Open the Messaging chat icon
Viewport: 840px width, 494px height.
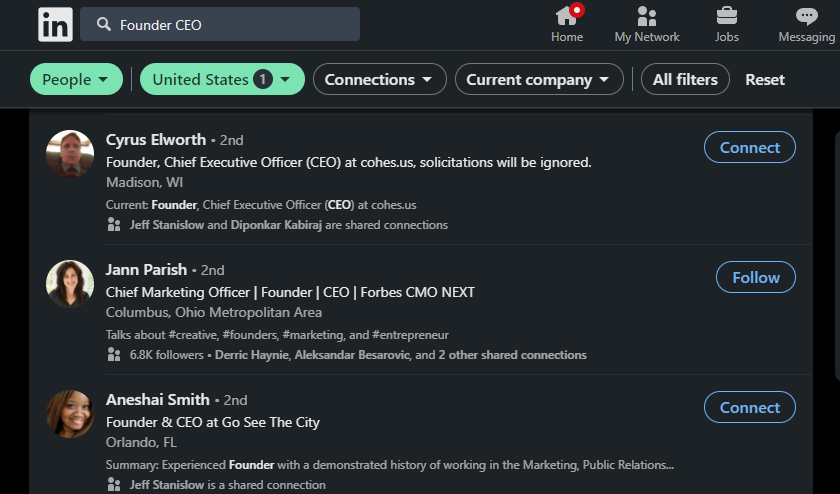click(806, 16)
